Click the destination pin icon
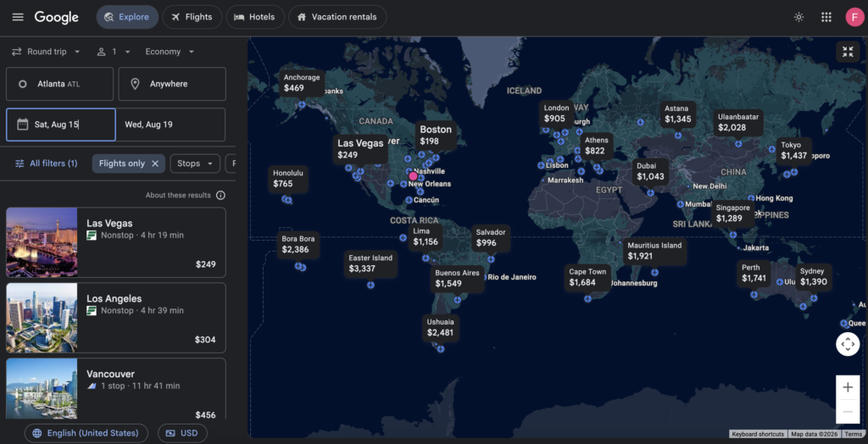 (x=135, y=84)
